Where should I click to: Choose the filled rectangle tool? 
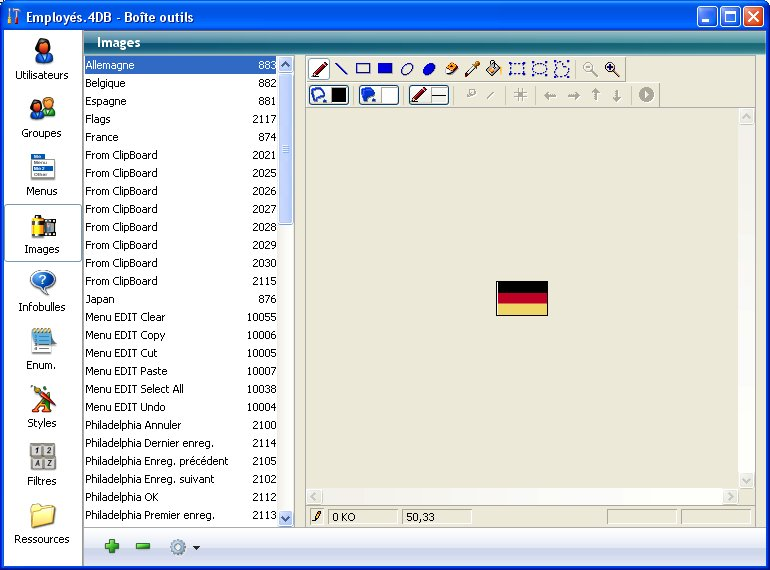(x=385, y=69)
